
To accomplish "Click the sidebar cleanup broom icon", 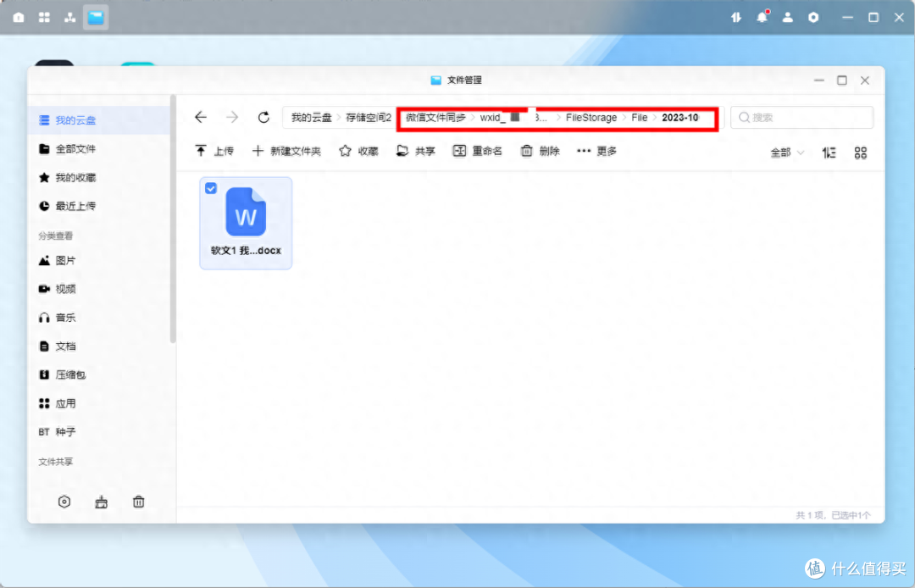I will pyautogui.click(x=102, y=502).
